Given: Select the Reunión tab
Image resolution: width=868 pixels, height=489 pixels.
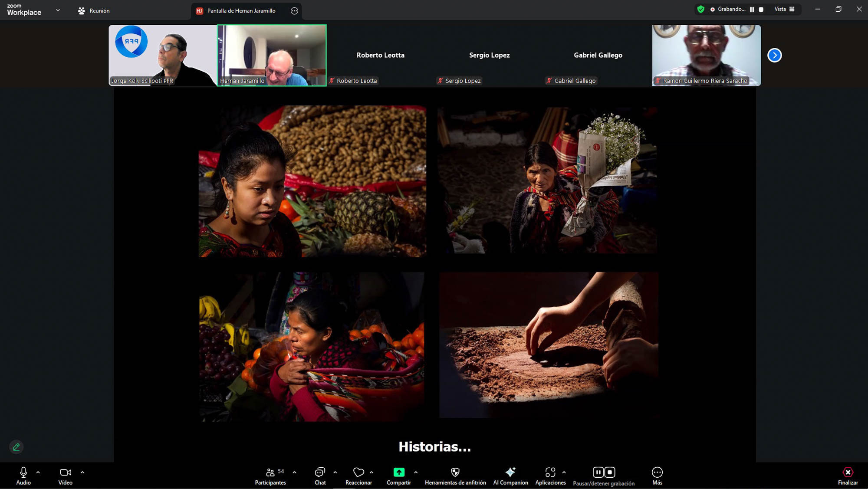Looking at the screenshot, I should click(x=94, y=11).
